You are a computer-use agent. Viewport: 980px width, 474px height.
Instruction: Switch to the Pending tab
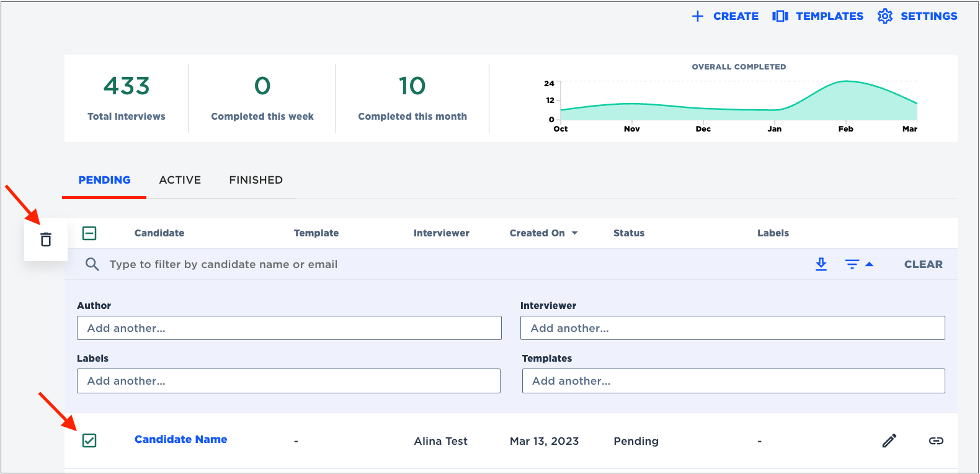pyautogui.click(x=104, y=180)
